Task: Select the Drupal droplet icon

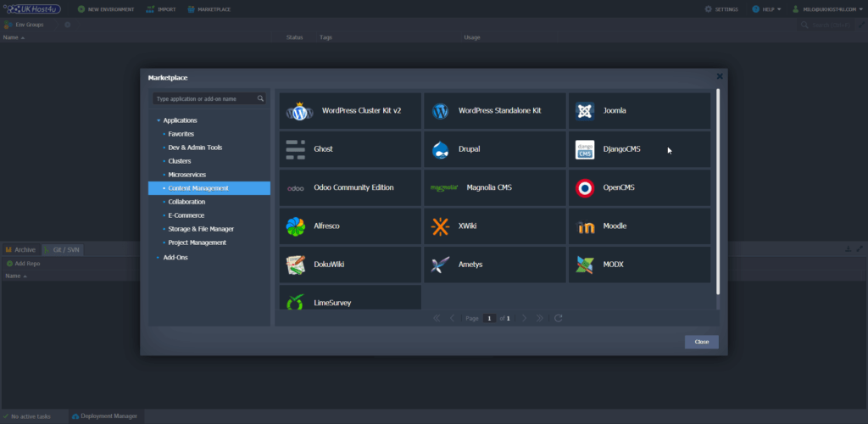Action: click(x=440, y=149)
